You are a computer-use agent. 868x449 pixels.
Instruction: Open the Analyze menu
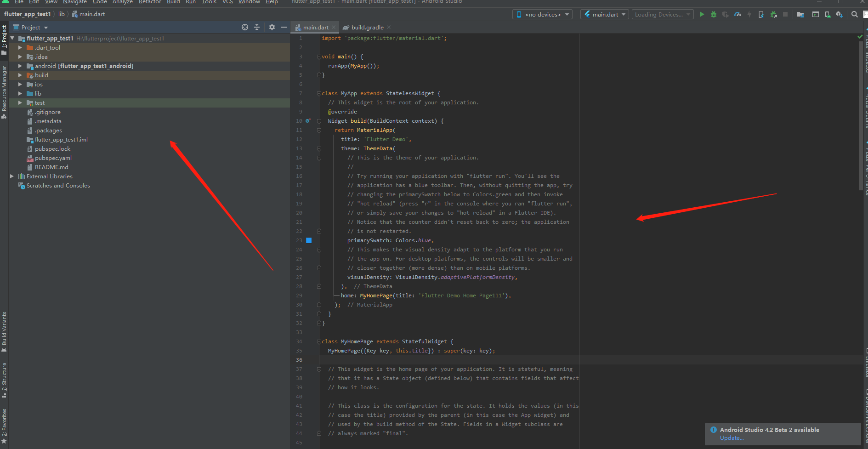coord(122,2)
